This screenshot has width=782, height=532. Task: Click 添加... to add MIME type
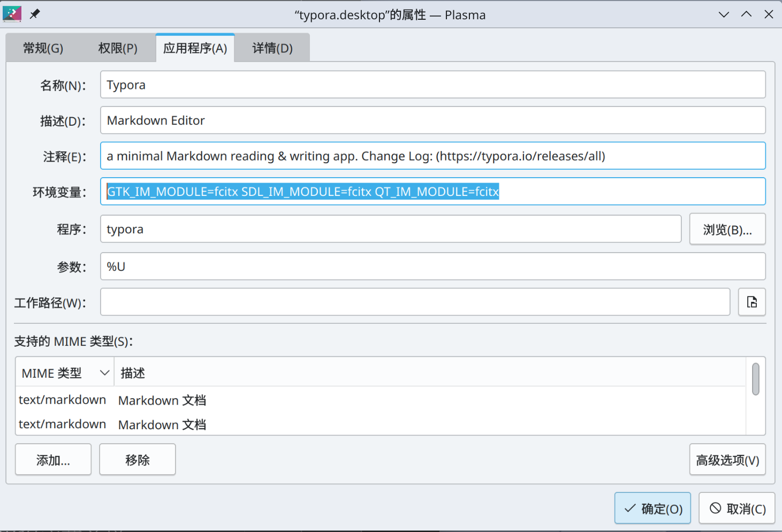[x=53, y=460]
